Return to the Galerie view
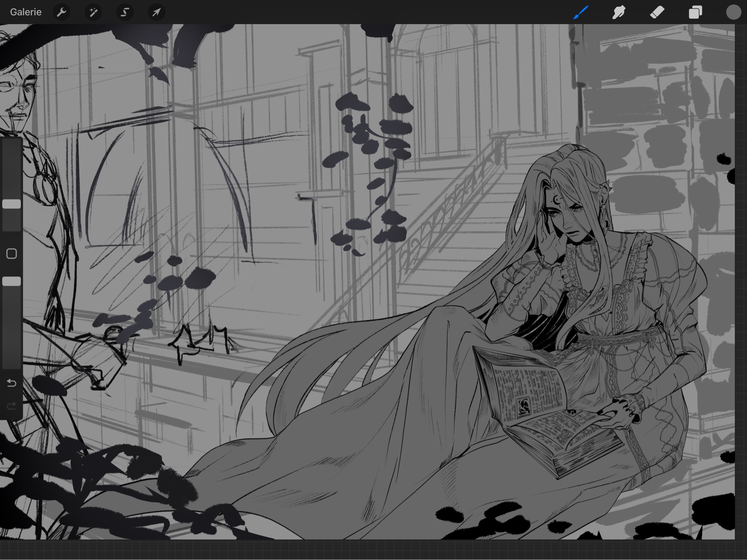This screenshot has width=747, height=560. pyautogui.click(x=25, y=12)
